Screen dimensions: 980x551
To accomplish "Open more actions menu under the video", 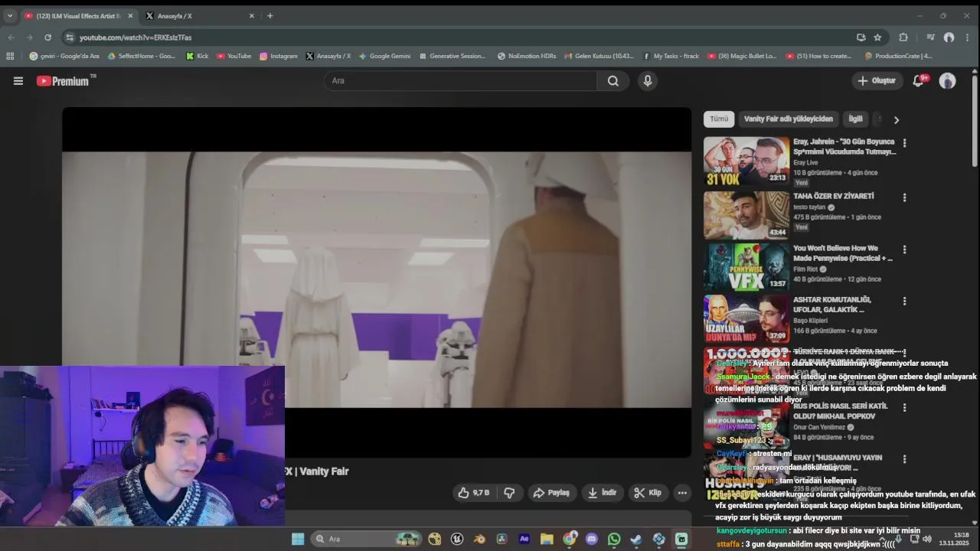I will click(x=682, y=493).
